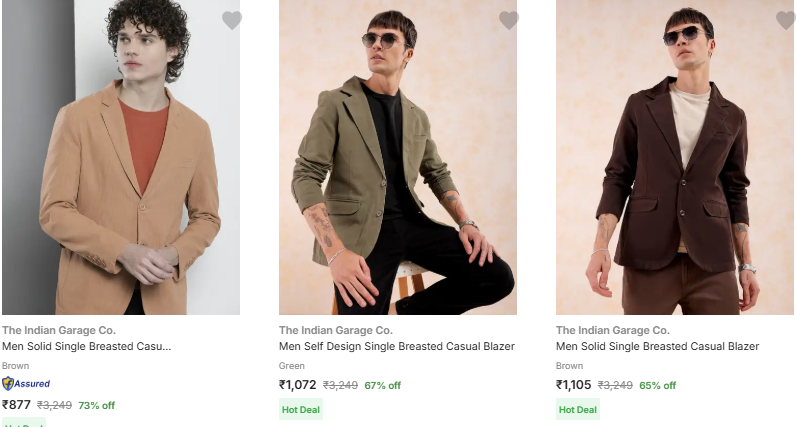Click brand name above the ₹1,105 blazer
The image size is (796, 427).
pos(612,330)
